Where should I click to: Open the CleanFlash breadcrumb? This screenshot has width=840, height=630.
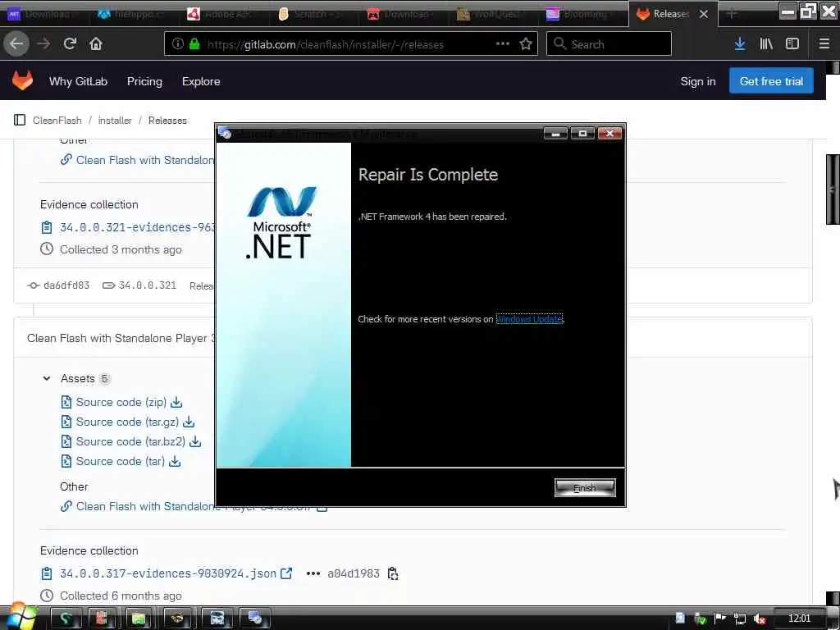click(57, 121)
